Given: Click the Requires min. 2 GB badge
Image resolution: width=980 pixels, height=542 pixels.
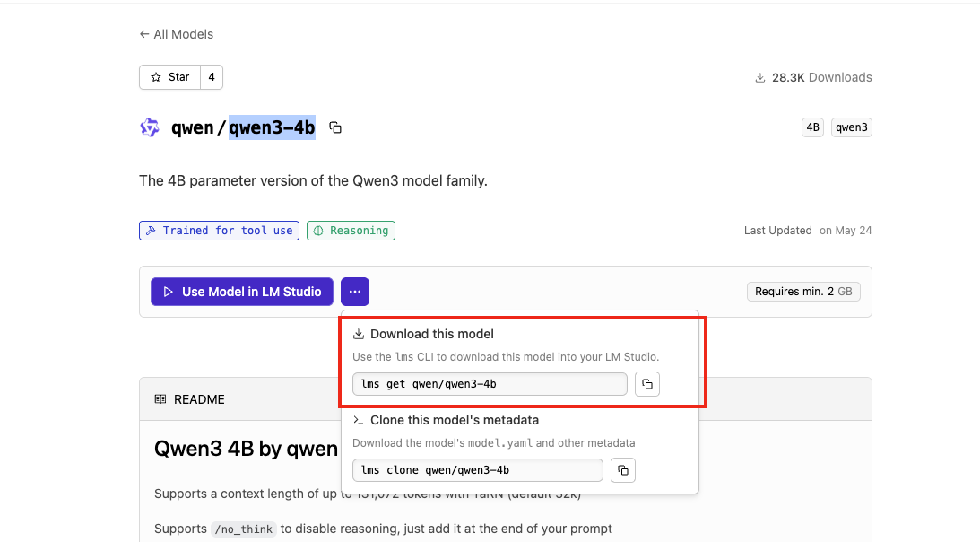Looking at the screenshot, I should [803, 292].
